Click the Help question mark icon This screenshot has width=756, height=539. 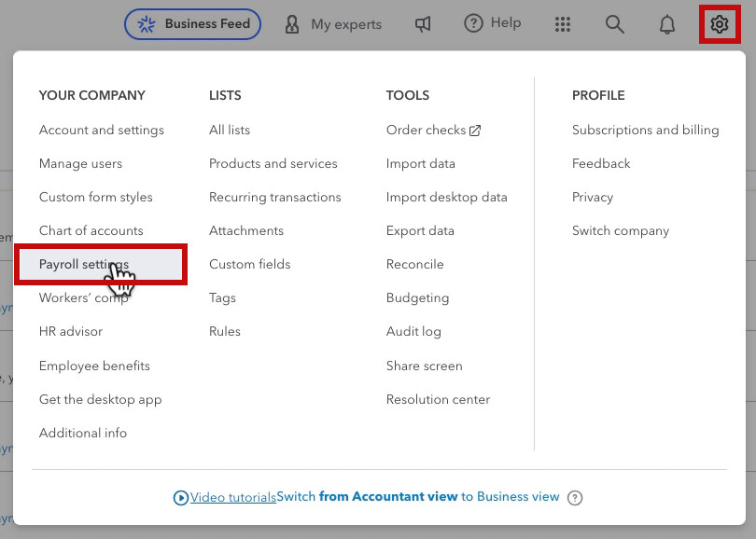tap(473, 23)
